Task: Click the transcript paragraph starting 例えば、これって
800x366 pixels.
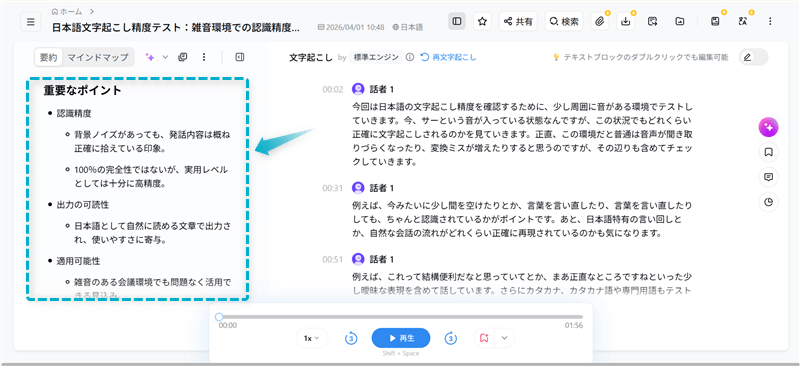Action: (522, 284)
